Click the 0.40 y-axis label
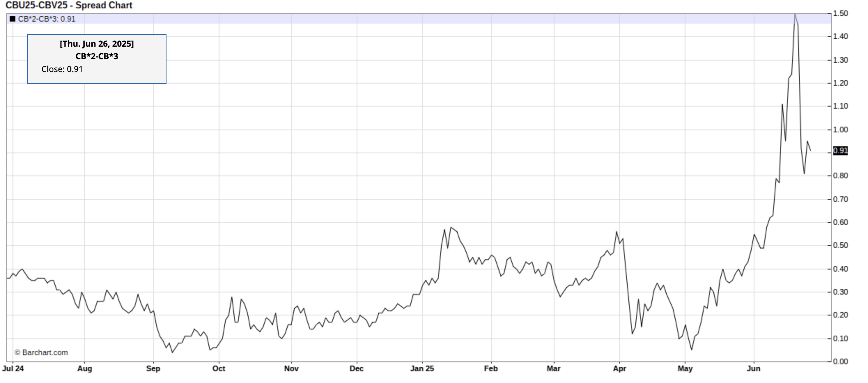The image size is (868, 383). point(840,269)
